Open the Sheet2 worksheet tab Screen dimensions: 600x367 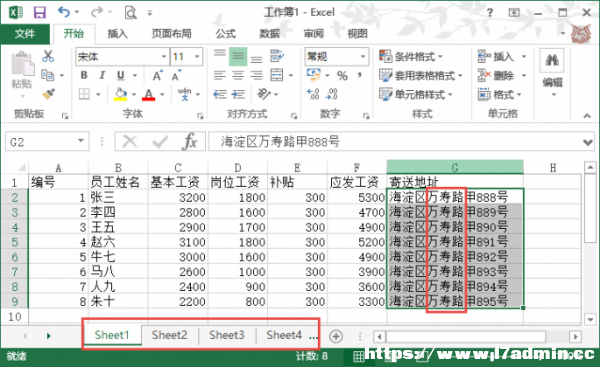point(170,335)
